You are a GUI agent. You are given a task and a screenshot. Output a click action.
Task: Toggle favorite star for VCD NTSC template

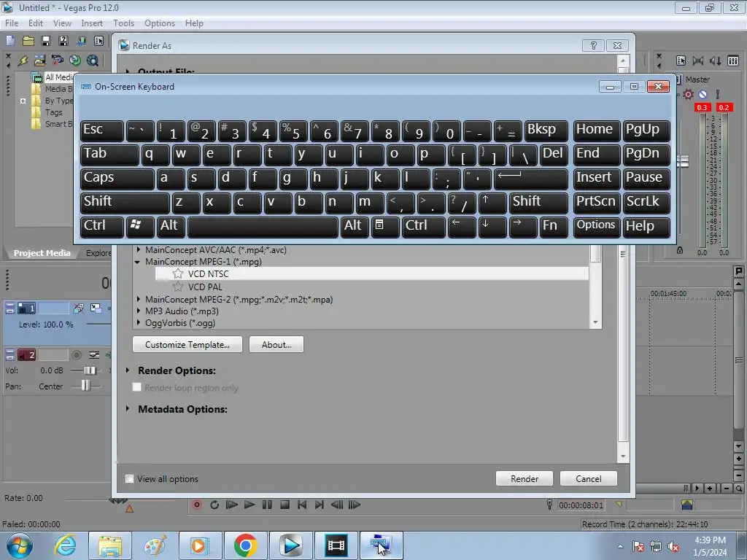click(178, 273)
